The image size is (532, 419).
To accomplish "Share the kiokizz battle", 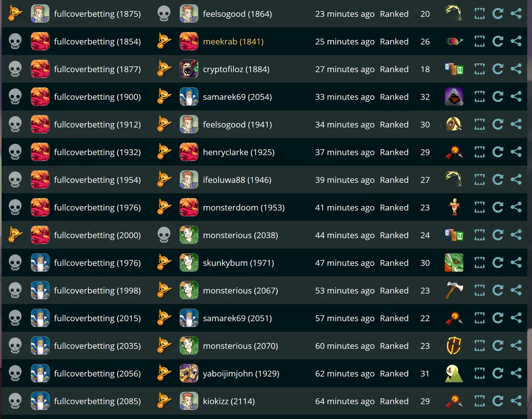I will (516, 401).
